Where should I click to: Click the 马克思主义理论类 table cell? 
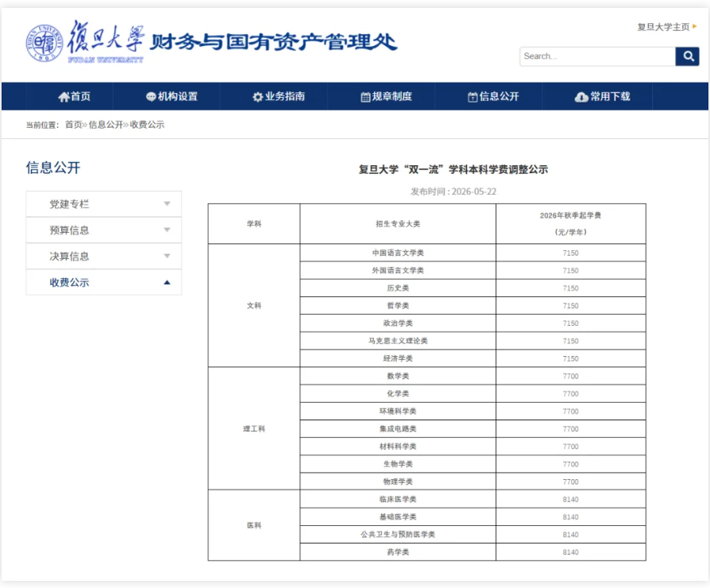(398, 341)
